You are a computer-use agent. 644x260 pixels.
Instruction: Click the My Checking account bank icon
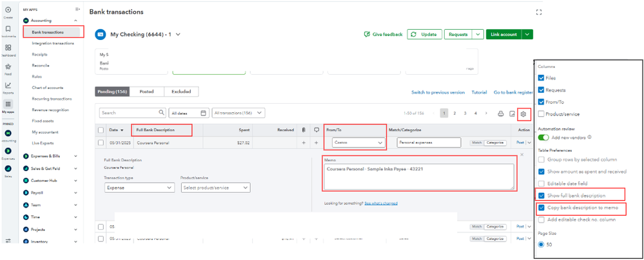click(x=100, y=34)
